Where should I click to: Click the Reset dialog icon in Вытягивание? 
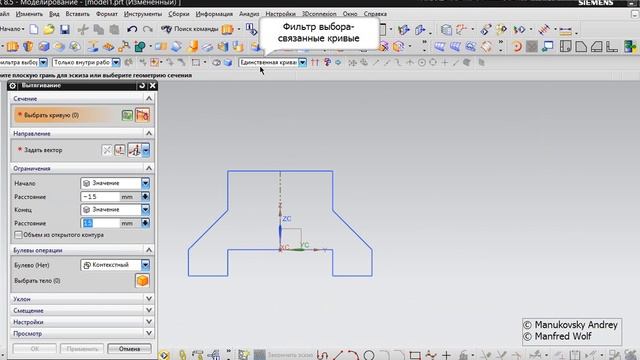click(142, 86)
